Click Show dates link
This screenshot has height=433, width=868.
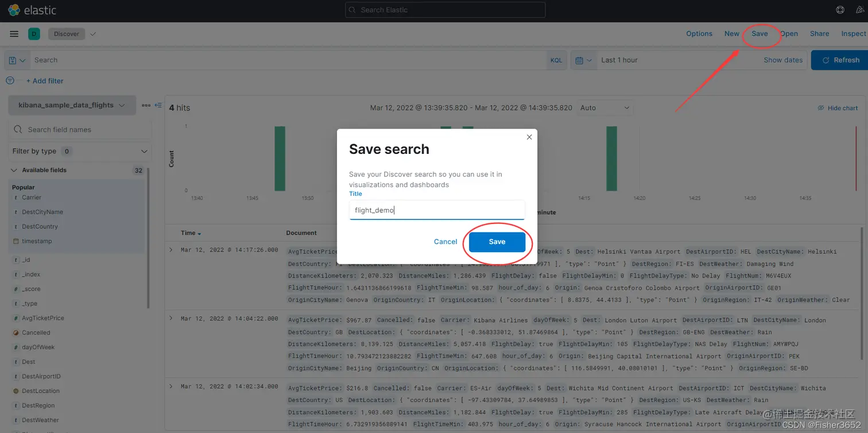tap(783, 60)
